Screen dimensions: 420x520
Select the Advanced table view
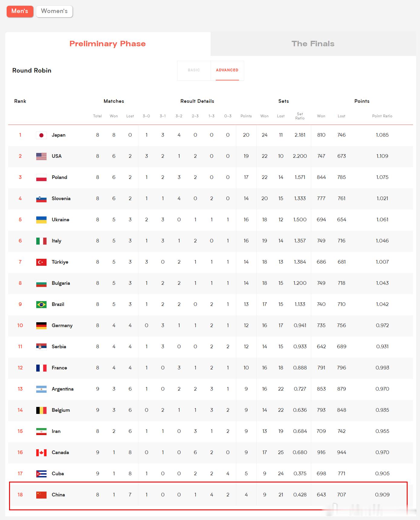point(227,70)
